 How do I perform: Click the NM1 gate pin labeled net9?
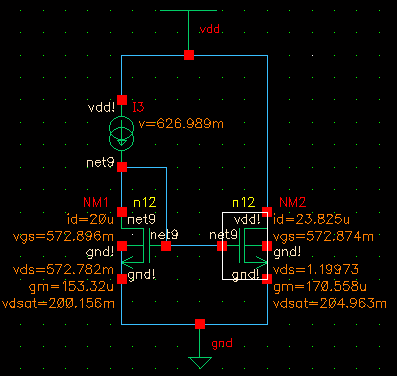pos(166,246)
